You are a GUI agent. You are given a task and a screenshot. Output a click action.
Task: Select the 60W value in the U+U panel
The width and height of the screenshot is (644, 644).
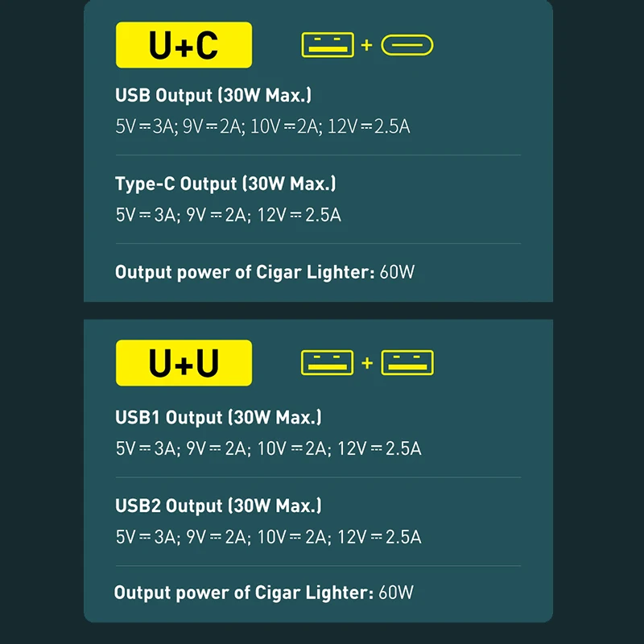396,593
